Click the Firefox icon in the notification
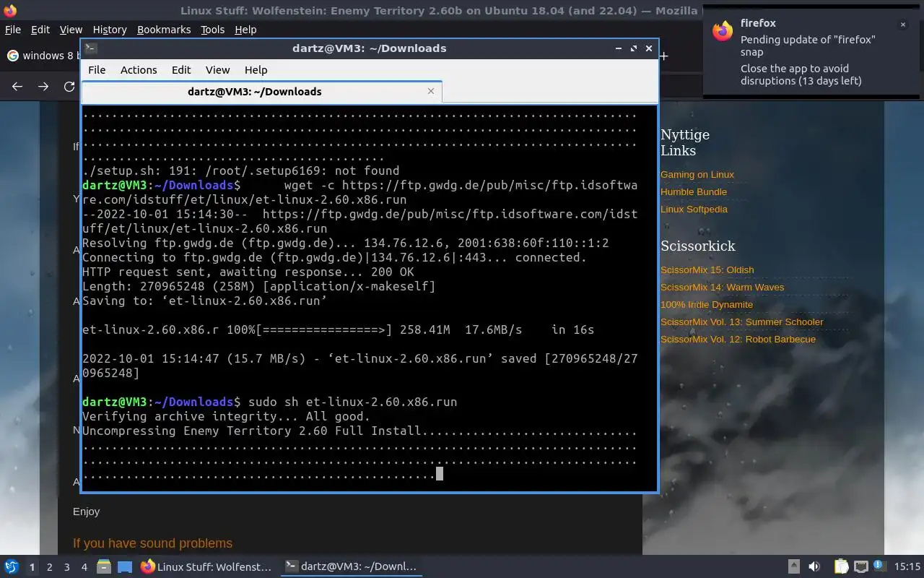This screenshot has width=924, height=578. [723, 30]
